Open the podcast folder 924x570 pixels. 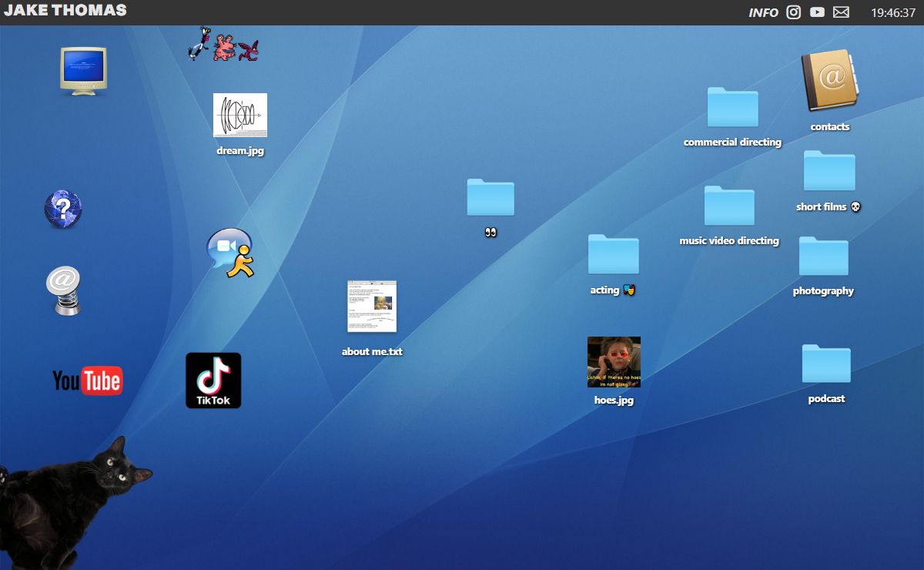pyautogui.click(x=826, y=364)
